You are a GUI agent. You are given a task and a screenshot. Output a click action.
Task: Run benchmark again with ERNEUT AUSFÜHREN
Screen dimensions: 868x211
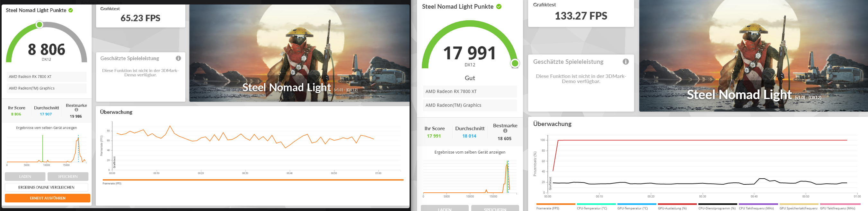(48, 198)
